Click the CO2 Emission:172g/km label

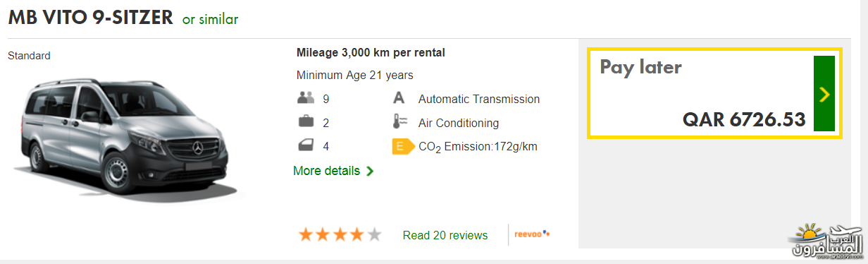pyautogui.click(x=478, y=147)
